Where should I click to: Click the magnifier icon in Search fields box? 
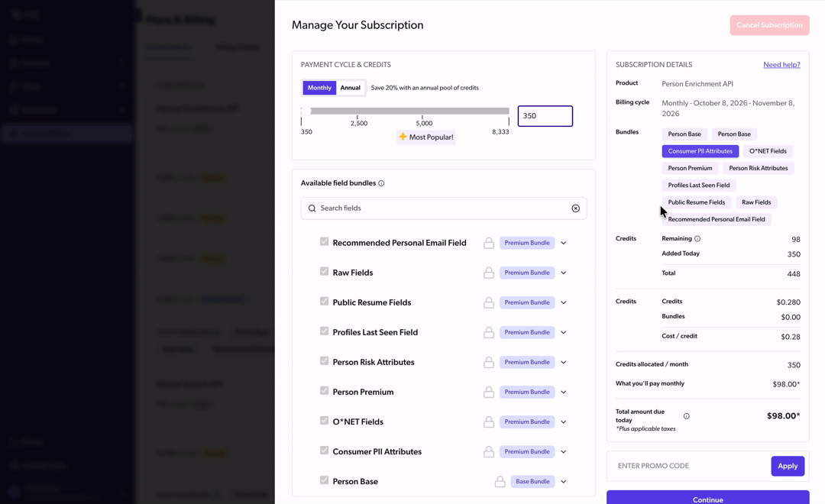coord(312,208)
